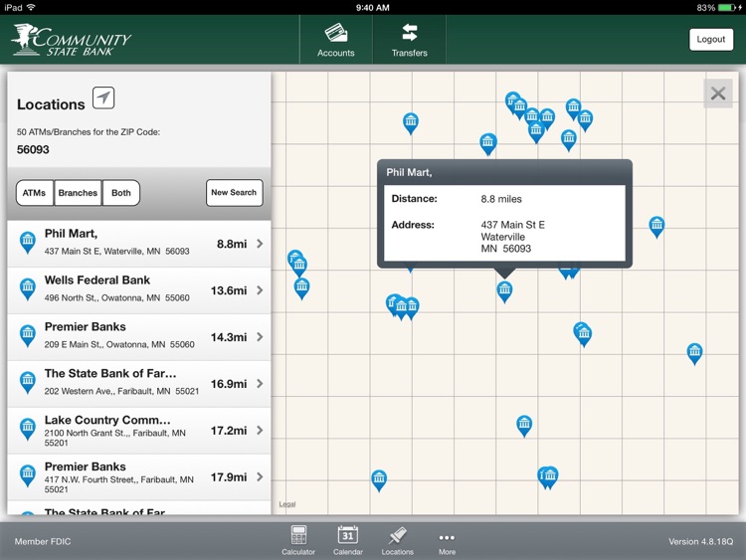Select Wells Federal Bank list entry
746x560 pixels.
139,290
